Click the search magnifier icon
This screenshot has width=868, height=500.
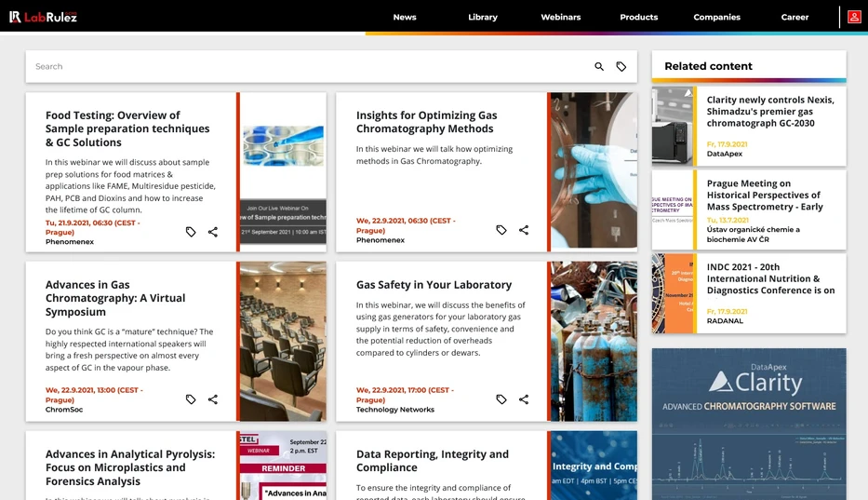click(599, 66)
